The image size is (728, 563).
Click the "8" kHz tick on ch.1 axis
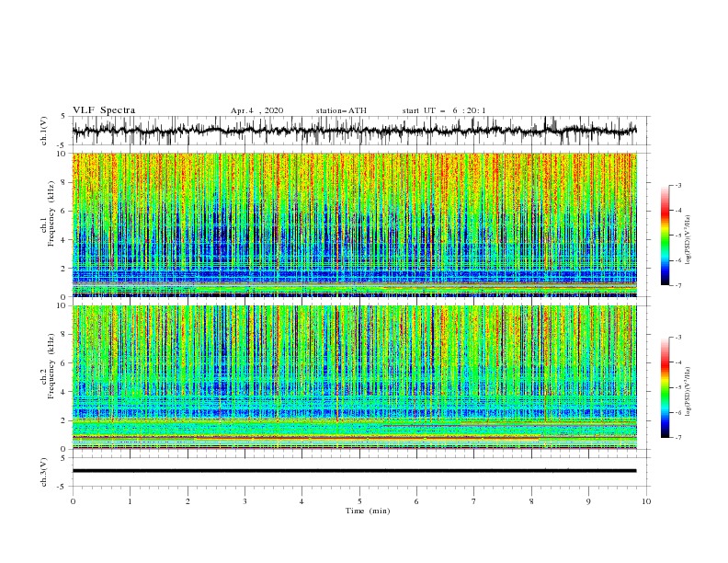pos(63,182)
